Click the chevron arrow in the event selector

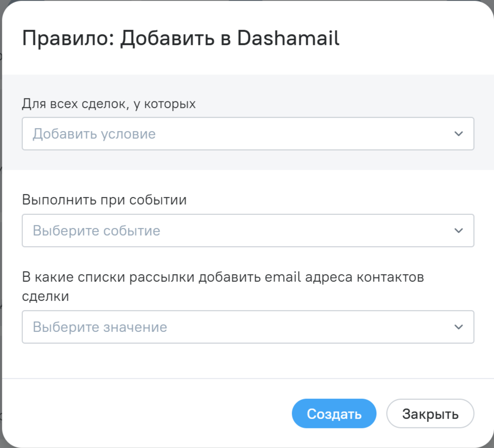point(459,230)
